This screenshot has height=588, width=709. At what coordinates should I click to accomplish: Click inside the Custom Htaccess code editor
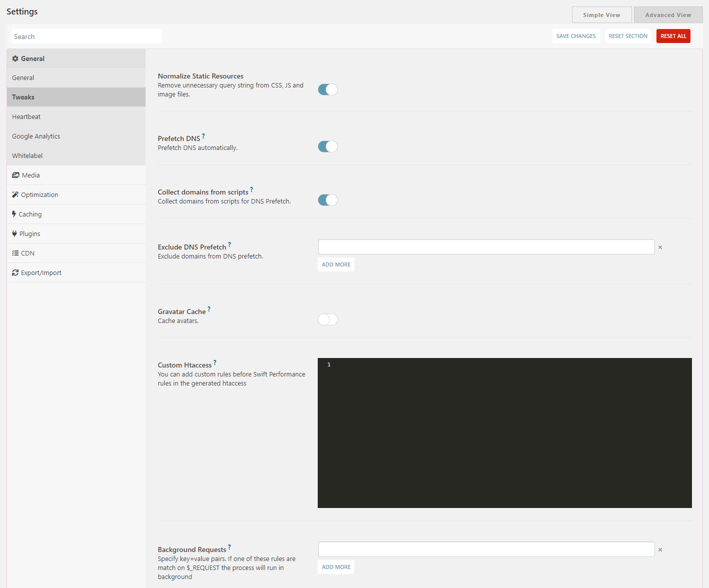505,433
